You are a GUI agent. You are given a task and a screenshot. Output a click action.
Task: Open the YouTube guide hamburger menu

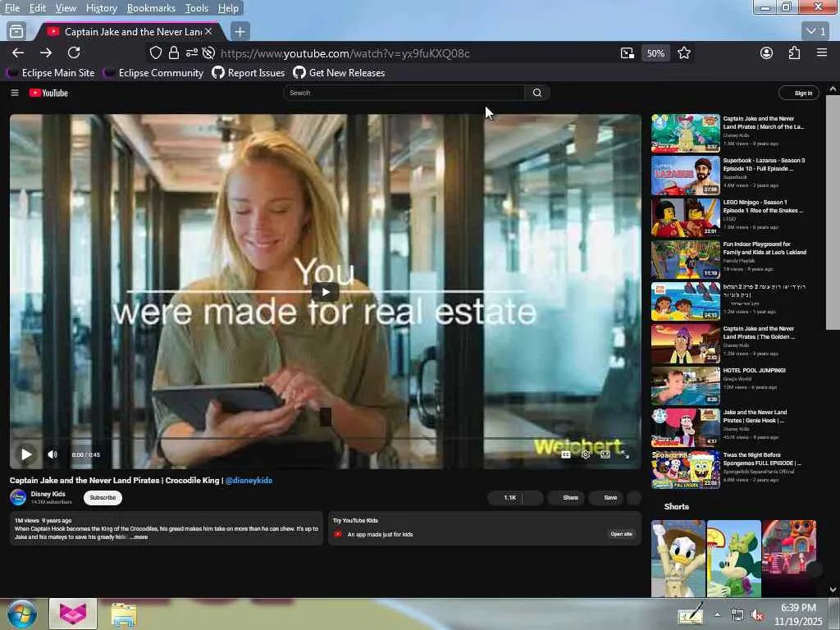[x=15, y=93]
